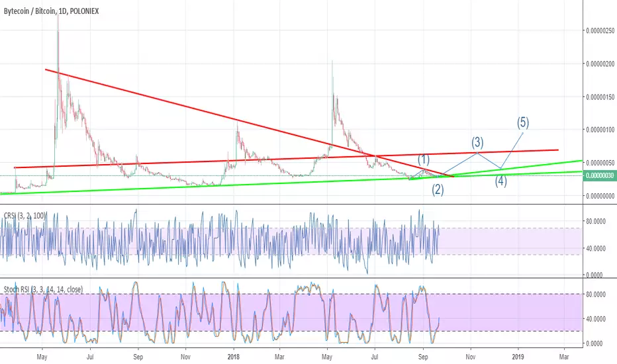Click the CRSI 40.0000 axis value
The image size is (617, 364).
[596, 248]
